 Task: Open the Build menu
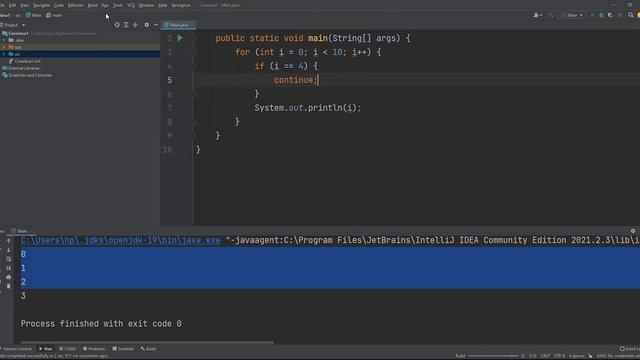pyautogui.click(x=93, y=5)
